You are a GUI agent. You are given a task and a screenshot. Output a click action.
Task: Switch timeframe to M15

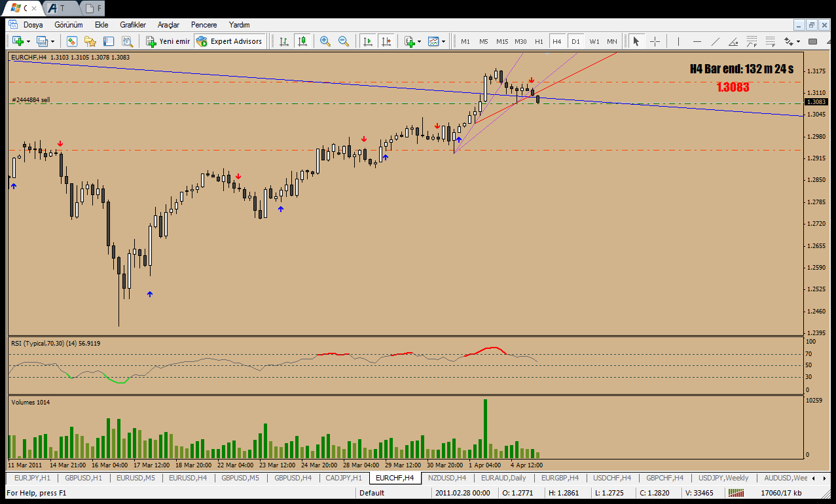[502, 41]
